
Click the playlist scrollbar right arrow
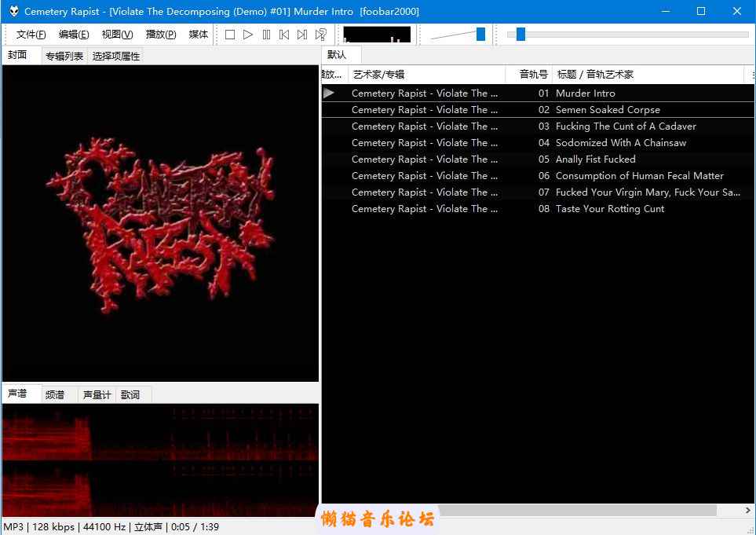pos(748,510)
